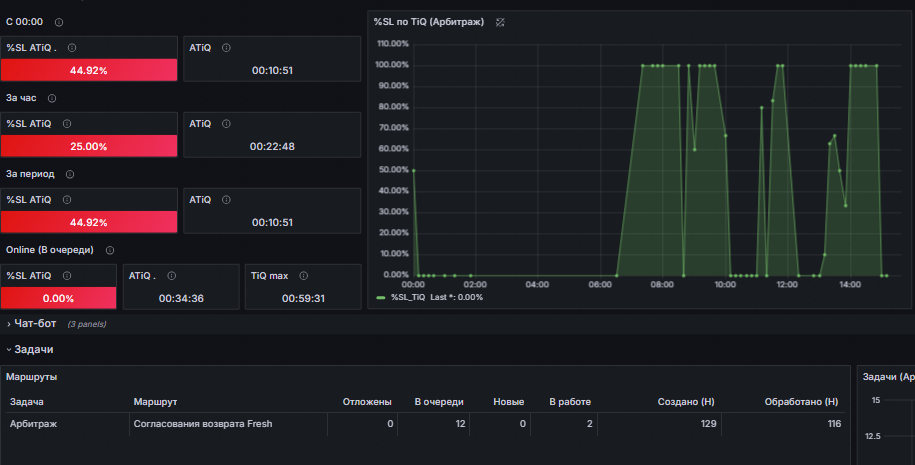Click the 08:00 label on the chart time axis
This screenshot has height=465, width=915.
tap(662, 285)
